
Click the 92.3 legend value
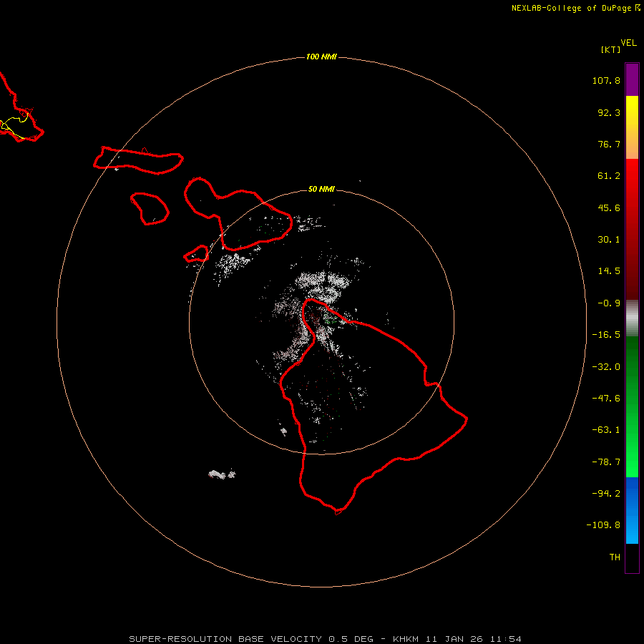(x=609, y=112)
